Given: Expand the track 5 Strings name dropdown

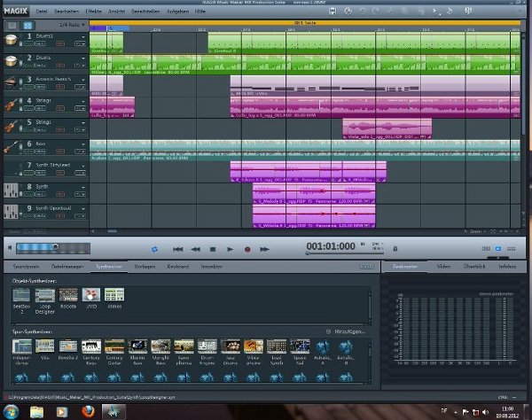Looking at the screenshot, I should (83, 122).
